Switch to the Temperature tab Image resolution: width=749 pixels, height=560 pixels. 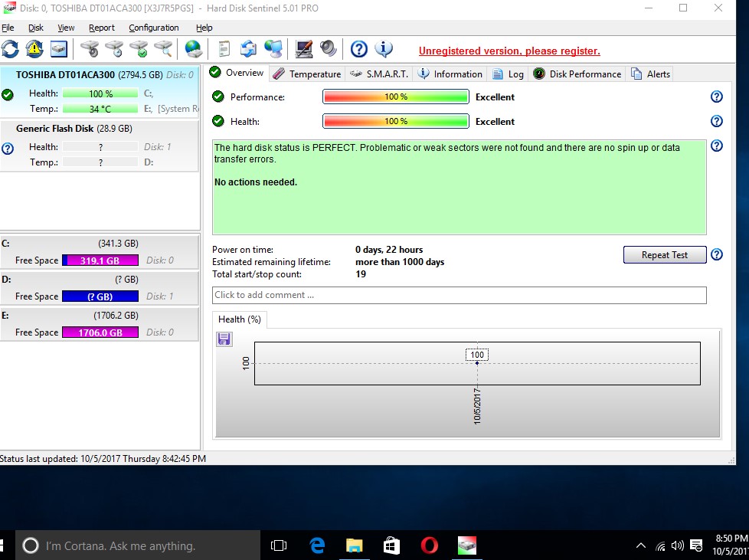(307, 74)
